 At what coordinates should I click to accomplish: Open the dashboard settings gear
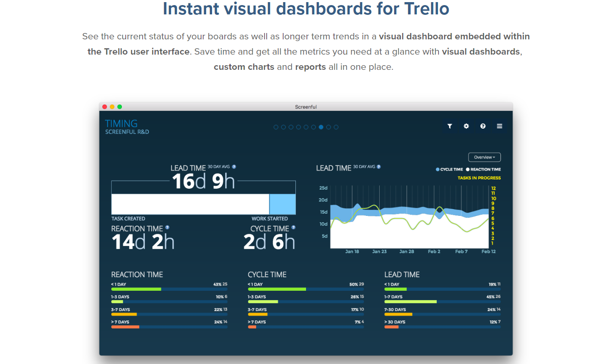pos(466,126)
